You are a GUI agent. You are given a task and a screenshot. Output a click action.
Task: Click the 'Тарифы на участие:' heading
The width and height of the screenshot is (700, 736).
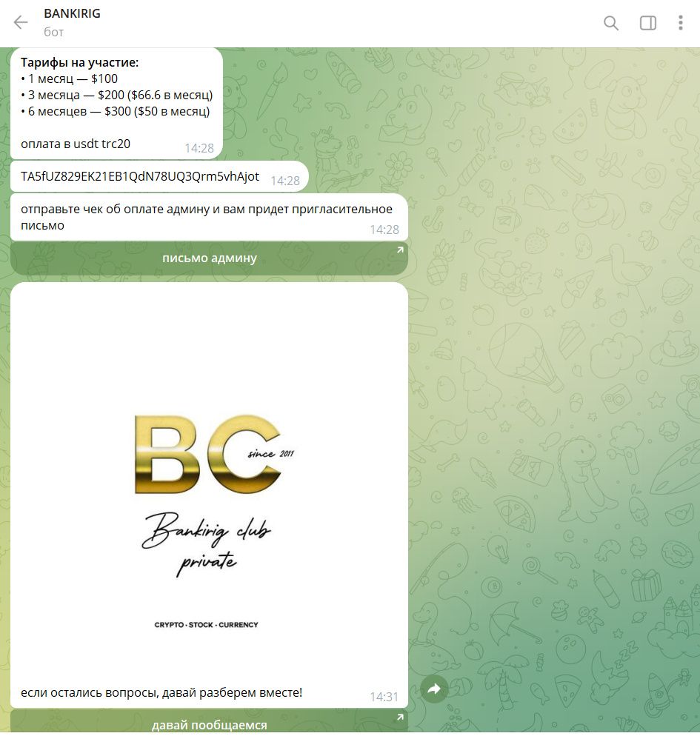(80, 62)
